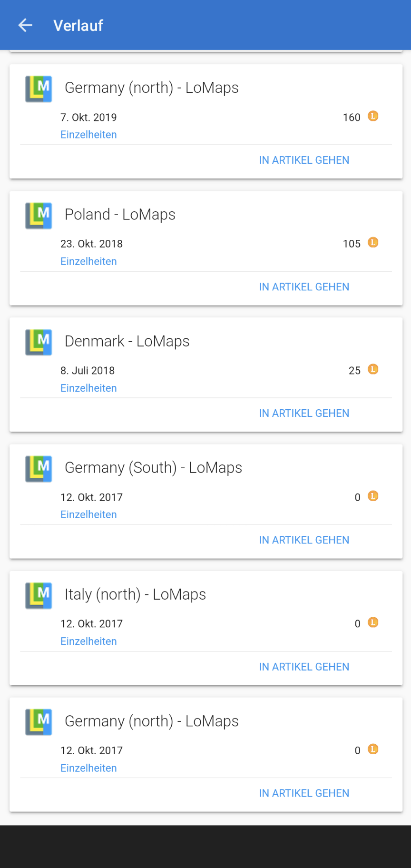Click the LoMaps icon for Italy (north)
This screenshot has height=868, width=411.
[x=39, y=595]
